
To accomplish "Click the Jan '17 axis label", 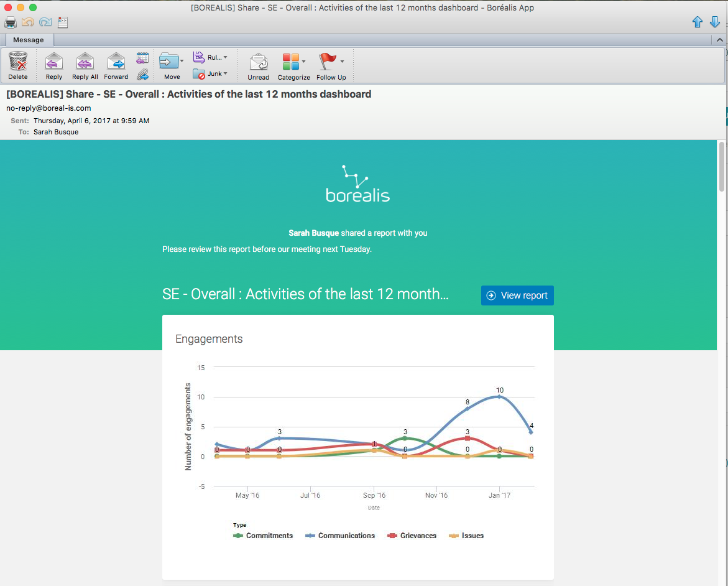I will (500, 495).
